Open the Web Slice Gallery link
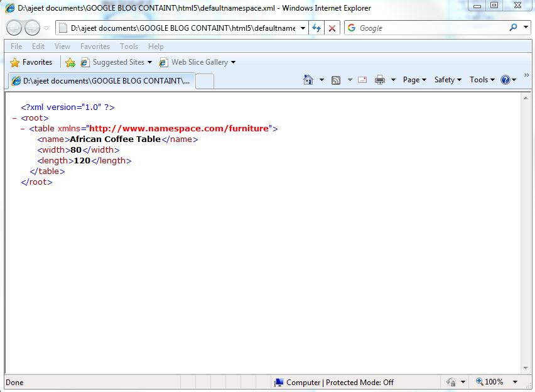 [197, 62]
